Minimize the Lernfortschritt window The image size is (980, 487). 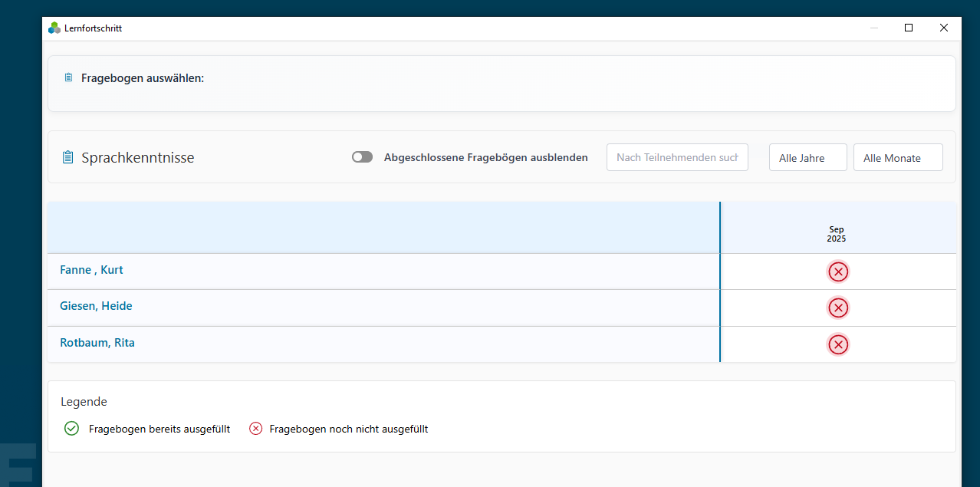873,28
